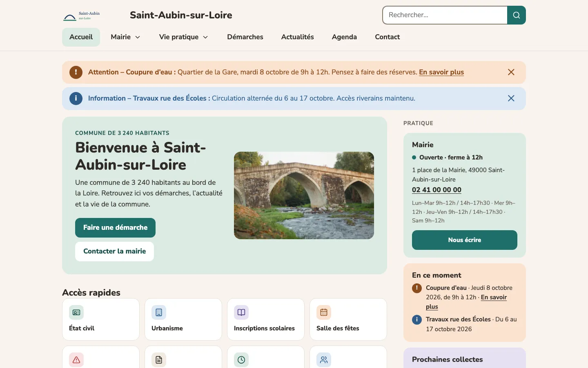Screen dimensions: 588x368
Task: Go to the Accueil tab
Action: coord(81,37)
